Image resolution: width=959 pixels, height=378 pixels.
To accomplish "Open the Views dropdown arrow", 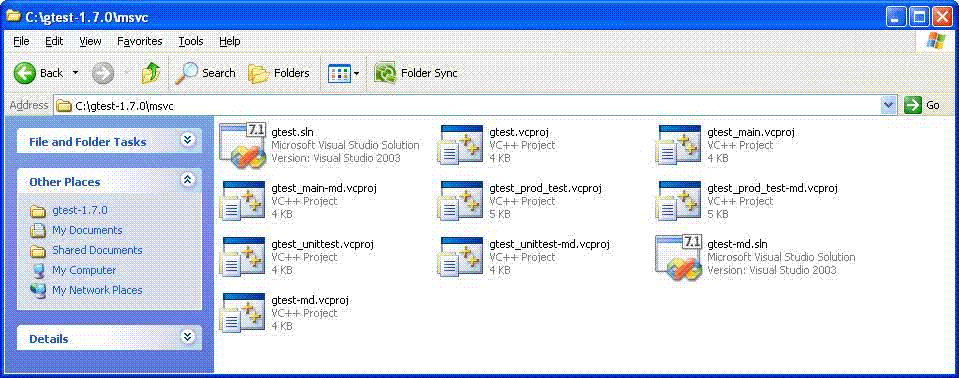I will [356, 73].
